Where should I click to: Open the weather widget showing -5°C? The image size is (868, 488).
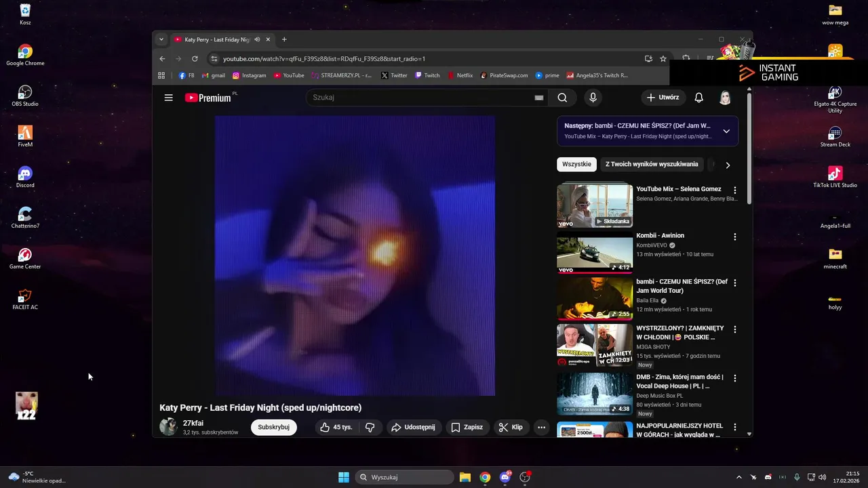pyautogui.click(x=37, y=477)
